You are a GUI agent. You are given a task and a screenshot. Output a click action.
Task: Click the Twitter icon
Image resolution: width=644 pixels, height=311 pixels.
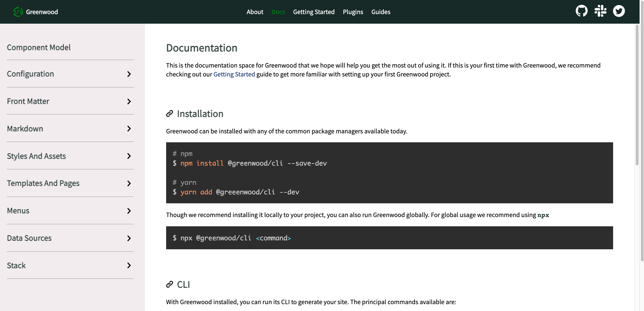tap(619, 11)
